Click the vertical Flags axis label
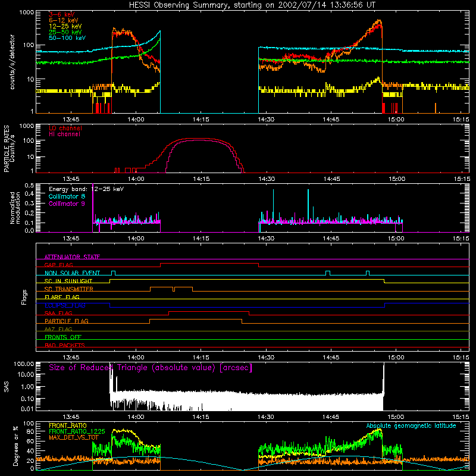This screenshot has width=476, height=476. tap(24, 297)
